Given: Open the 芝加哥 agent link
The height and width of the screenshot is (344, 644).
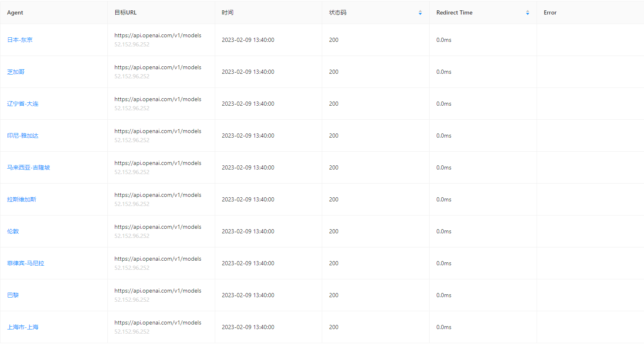Looking at the screenshot, I should [x=16, y=72].
